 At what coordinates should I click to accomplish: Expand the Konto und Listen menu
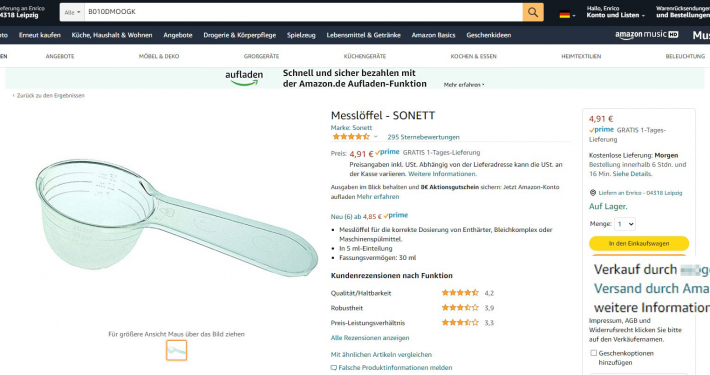616,12
